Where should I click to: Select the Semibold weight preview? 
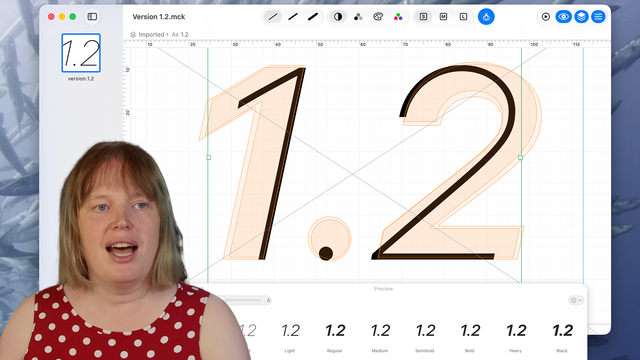[425, 331]
